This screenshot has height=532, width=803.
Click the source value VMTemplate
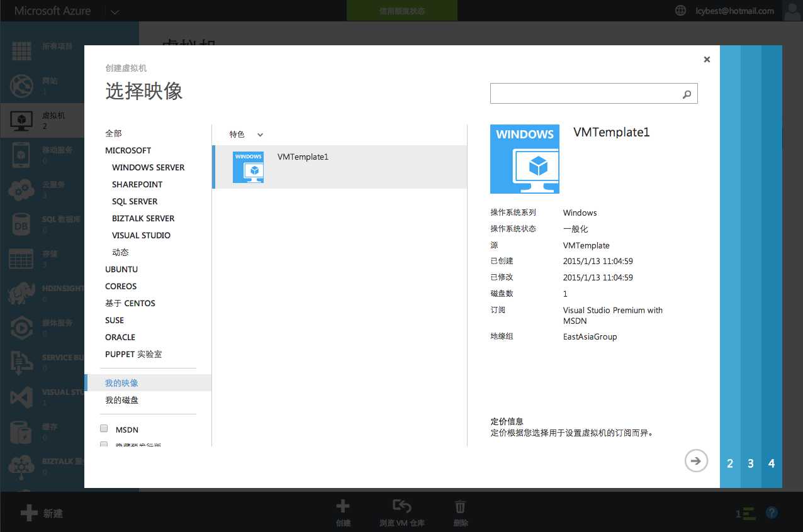587,245
